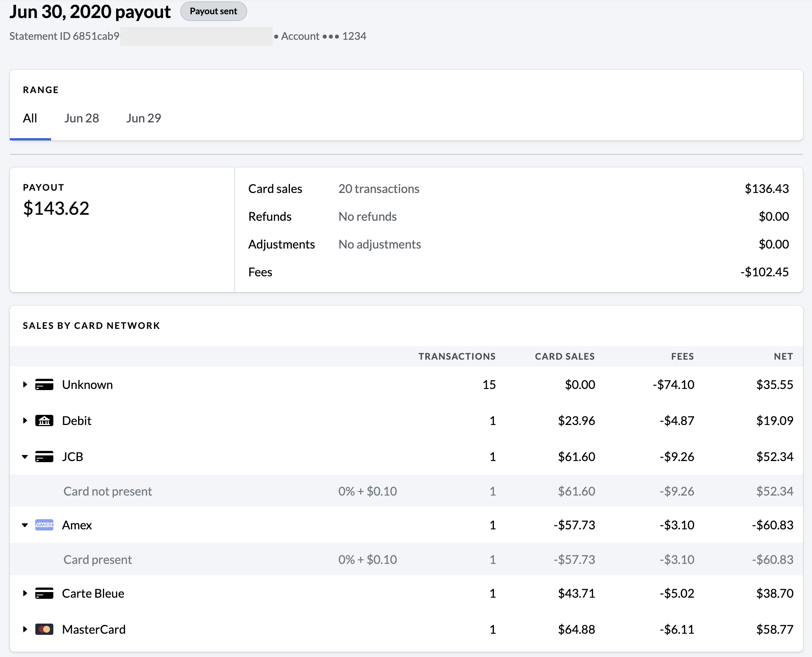Click the Unknown network label
This screenshot has width=812, height=657.
coord(88,384)
